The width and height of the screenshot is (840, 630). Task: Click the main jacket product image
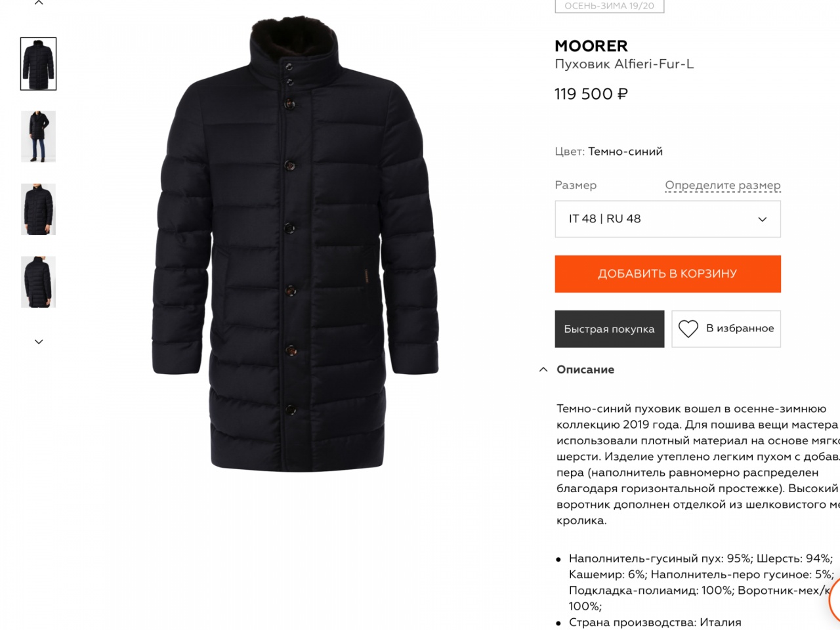click(x=295, y=243)
